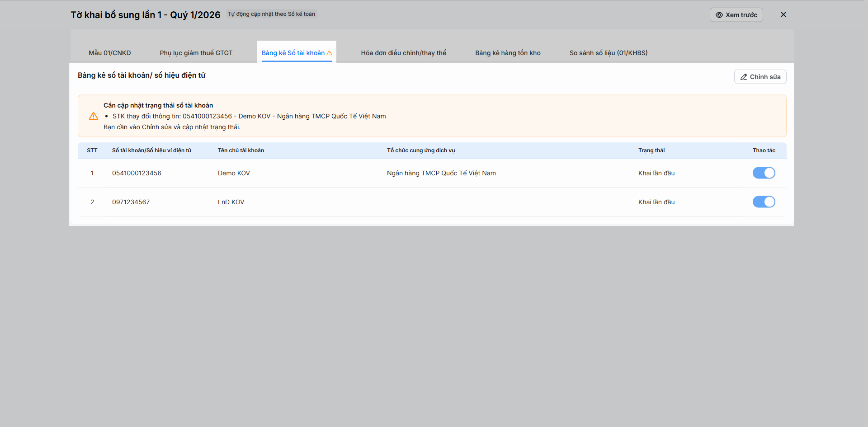The image size is (868, 427).
Task: Click Số tài khoản/Số hiệu ví điện tử header
Action: click(x=151, y=150)
